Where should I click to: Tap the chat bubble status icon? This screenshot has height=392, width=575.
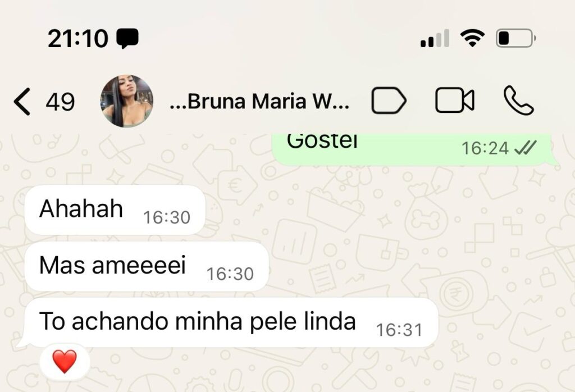pyautogui.click(x=127, y=39)
